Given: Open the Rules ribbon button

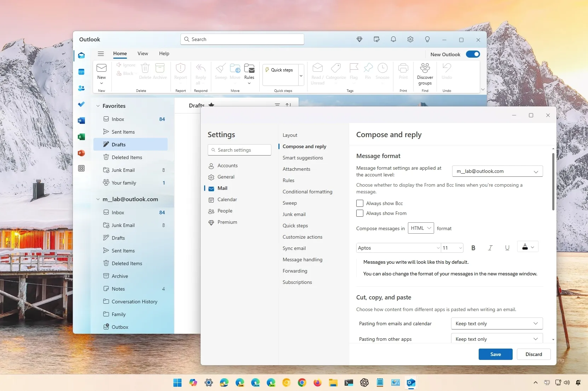Looking at the screenshot, I should coord(249,74).
